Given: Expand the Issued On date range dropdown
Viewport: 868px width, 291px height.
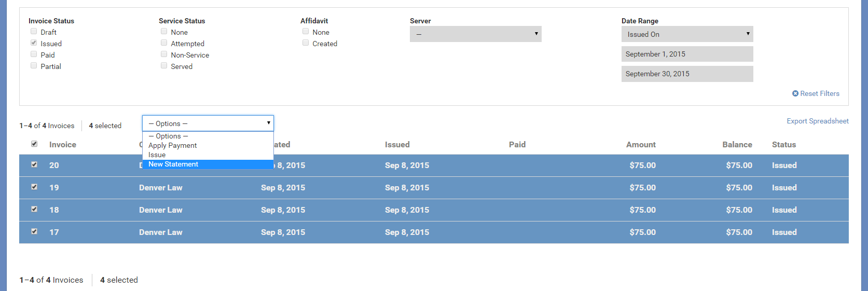Looking at the screenshot, I should point(687,34).
